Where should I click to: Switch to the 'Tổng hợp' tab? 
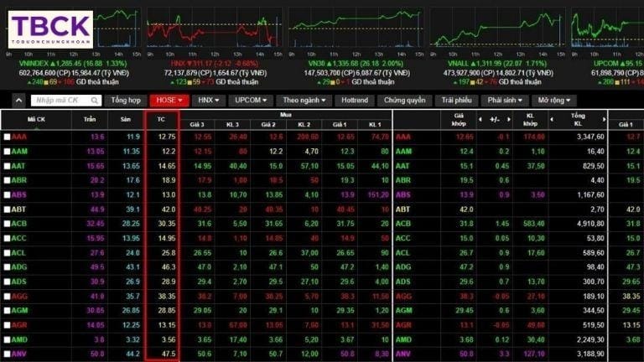tap(126, 101)
